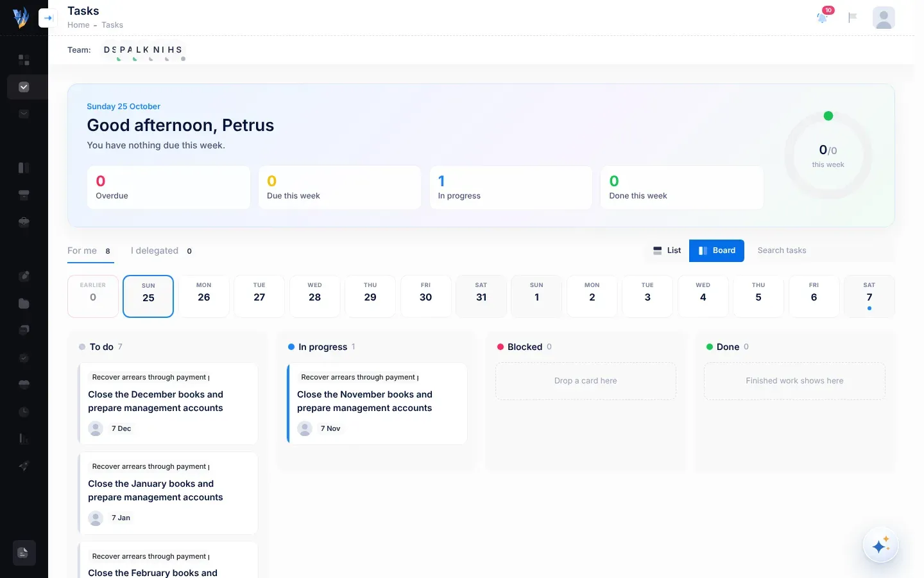Screen dimensions: 924x578
Task: Open the user profile avatar menu
Action: click(884, 17)
